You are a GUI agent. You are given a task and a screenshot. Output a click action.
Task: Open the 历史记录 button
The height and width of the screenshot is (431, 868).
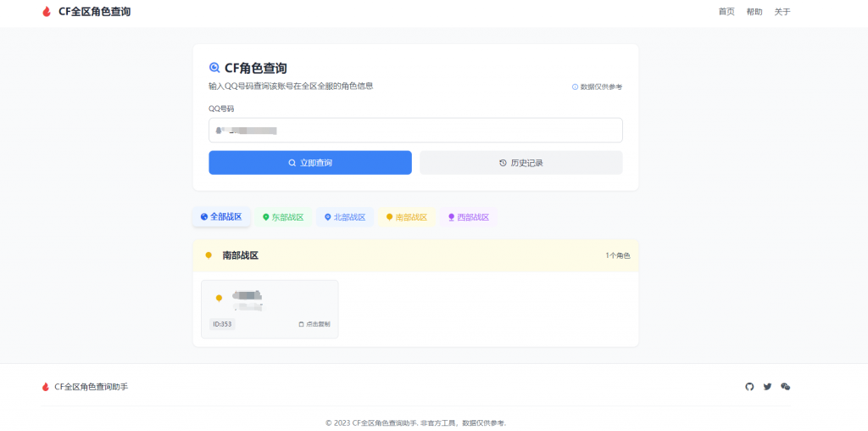coord(521,163)
